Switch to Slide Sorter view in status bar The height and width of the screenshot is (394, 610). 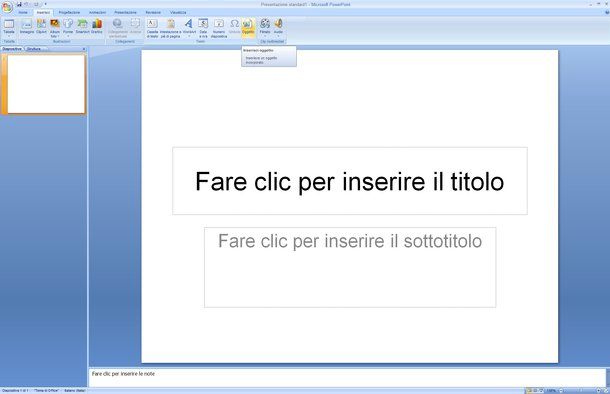click(x=535, y=390)
